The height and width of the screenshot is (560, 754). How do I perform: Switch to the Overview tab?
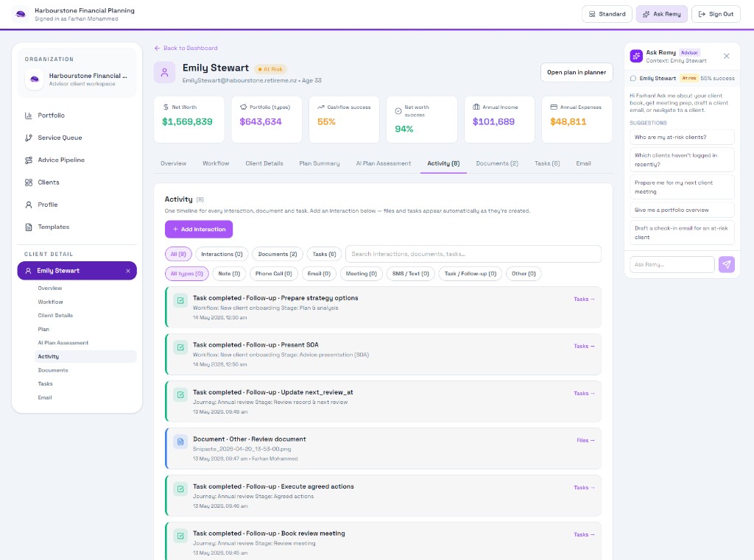[x=173, y=164]
